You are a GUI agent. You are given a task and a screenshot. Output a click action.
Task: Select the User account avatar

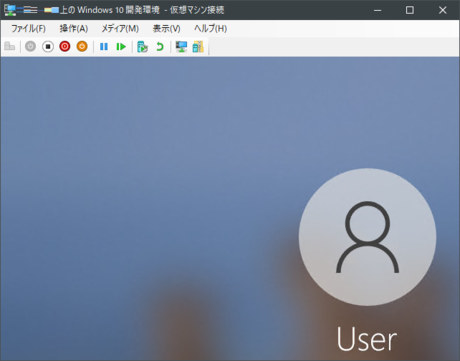(367, 237)
